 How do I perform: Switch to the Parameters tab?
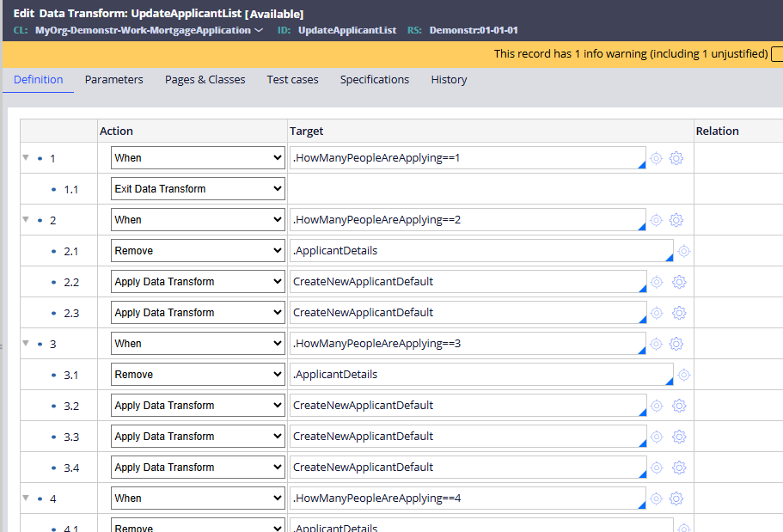pyautogui.click(x=113, y=79)
